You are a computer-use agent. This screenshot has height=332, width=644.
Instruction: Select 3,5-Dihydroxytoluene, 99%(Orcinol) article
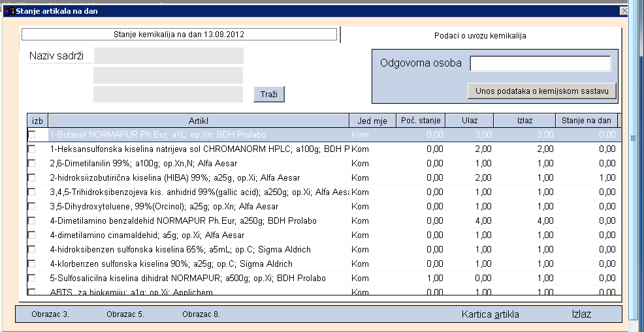click(x=164, y=206)
